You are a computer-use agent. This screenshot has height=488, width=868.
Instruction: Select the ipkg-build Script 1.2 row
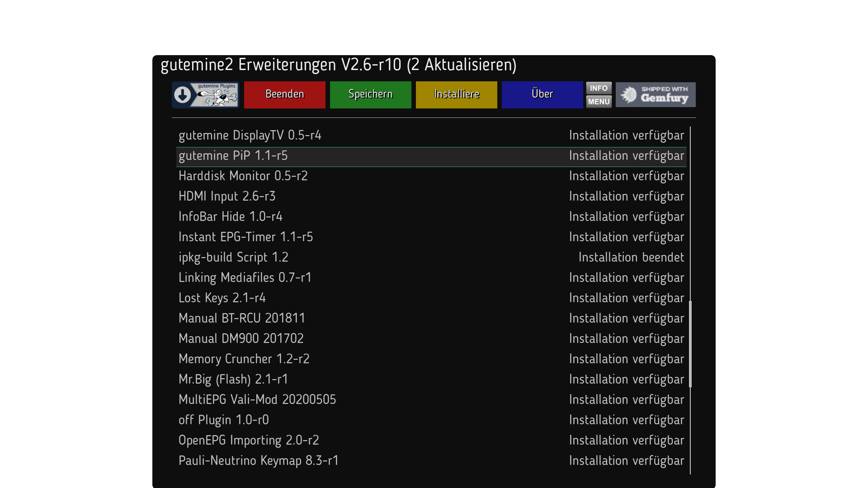[x=431, y=258]
